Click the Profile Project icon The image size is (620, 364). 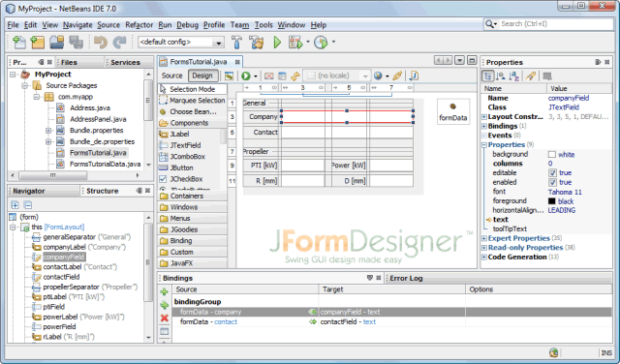click(x=321, y=42)
